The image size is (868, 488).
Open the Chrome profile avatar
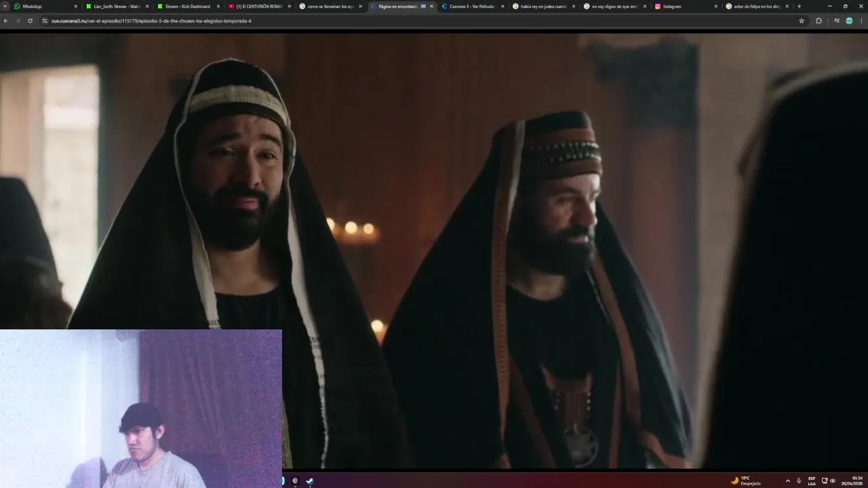(x=849, y=21)
